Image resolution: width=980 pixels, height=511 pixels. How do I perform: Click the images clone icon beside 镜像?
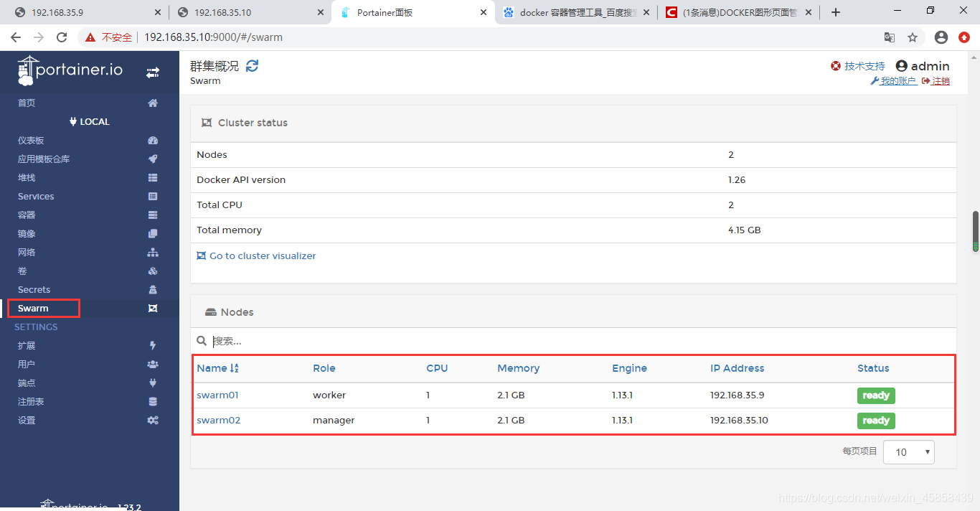coord(153,234)
